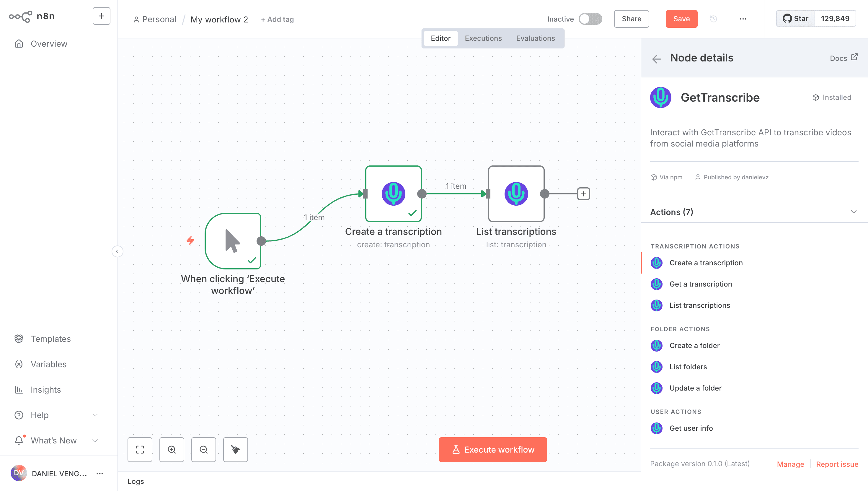
Task: Open the Get user info action
Action: (691, 428)
